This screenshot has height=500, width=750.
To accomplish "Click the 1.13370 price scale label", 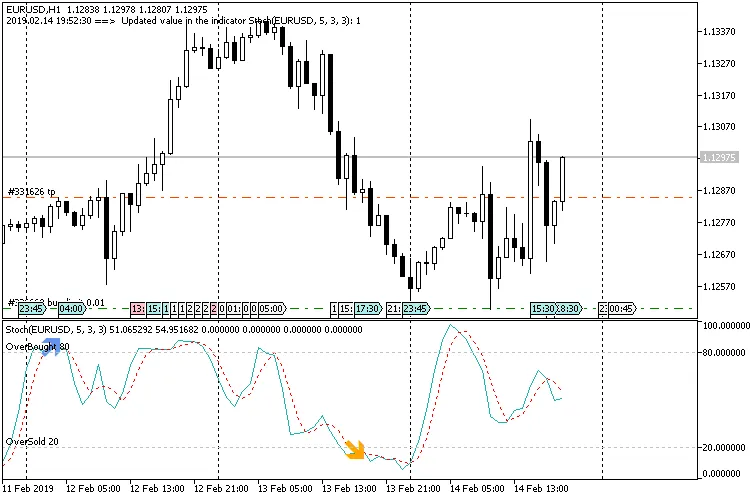I will coord(720,31).
